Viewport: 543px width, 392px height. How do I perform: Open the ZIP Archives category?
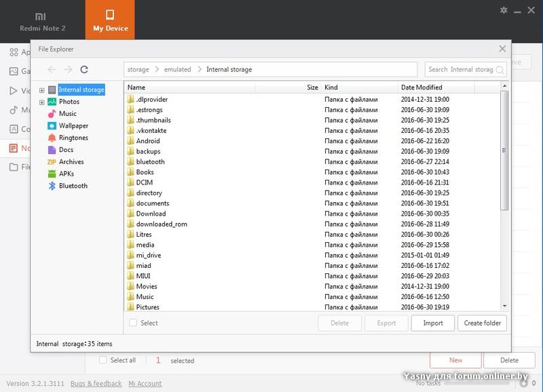[x=71, y=162]
